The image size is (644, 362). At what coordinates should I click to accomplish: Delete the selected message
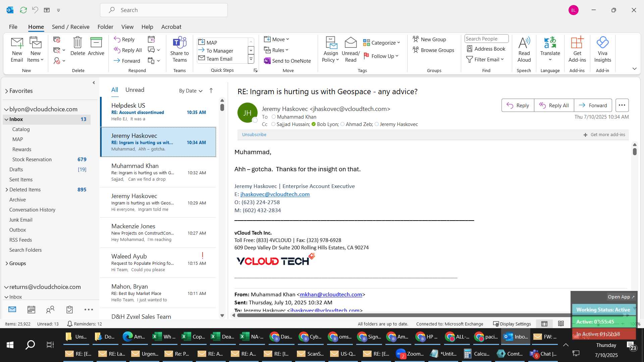coord(77,46)
